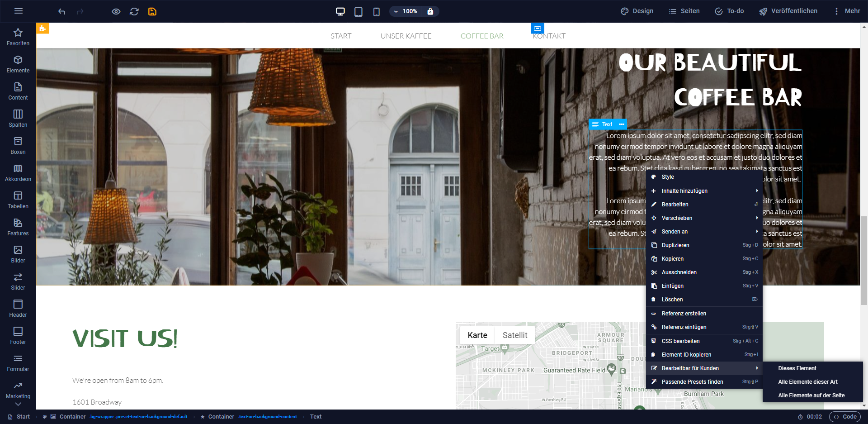Select Alle Elemente dieser Art
This screenshot has height=424, width=868.
pyautogui.click(x=813, y=382)
